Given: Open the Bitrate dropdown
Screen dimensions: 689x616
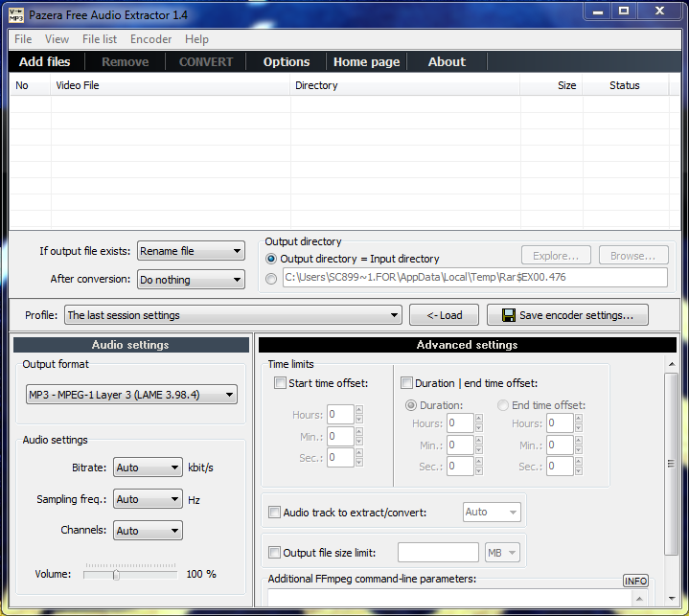Looking at the screenshot, I should click(148, 468).
